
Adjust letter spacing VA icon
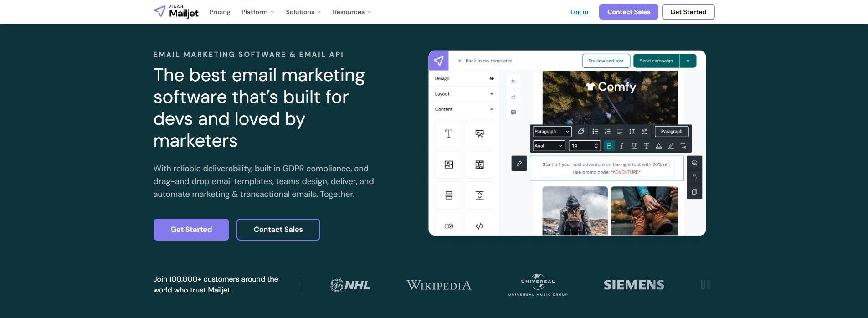644,132
